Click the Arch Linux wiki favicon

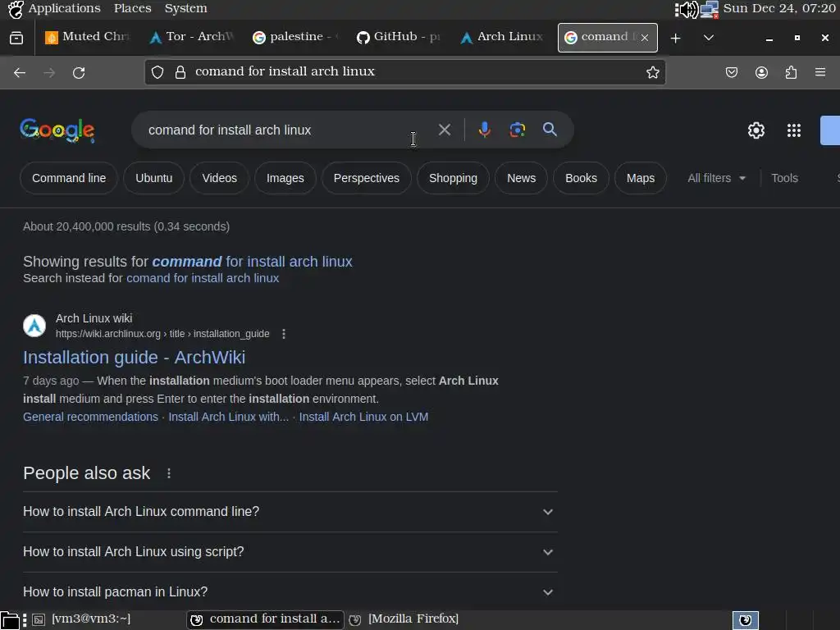click(x=34, y=326)
